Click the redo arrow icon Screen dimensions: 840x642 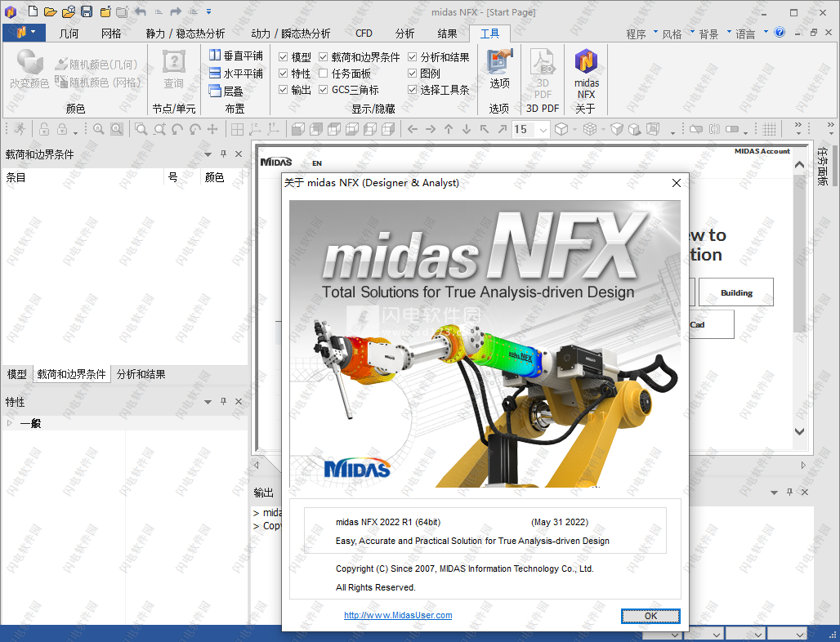click(x=176, y=11)
